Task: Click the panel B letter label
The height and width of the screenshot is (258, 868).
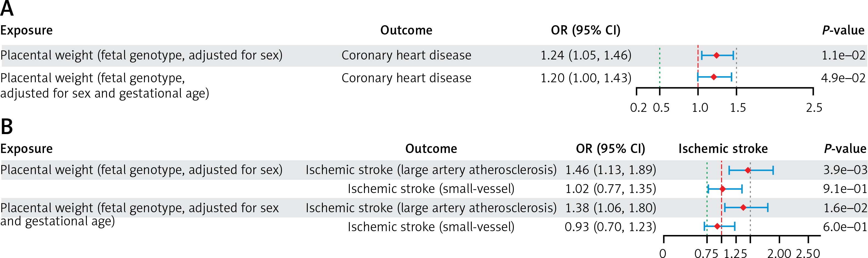Action: 7,127
